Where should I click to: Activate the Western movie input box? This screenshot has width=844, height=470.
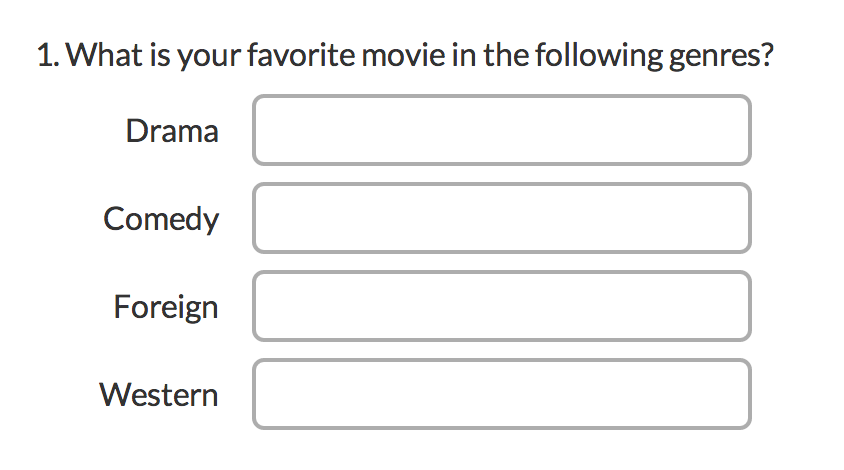click(502, 394)
